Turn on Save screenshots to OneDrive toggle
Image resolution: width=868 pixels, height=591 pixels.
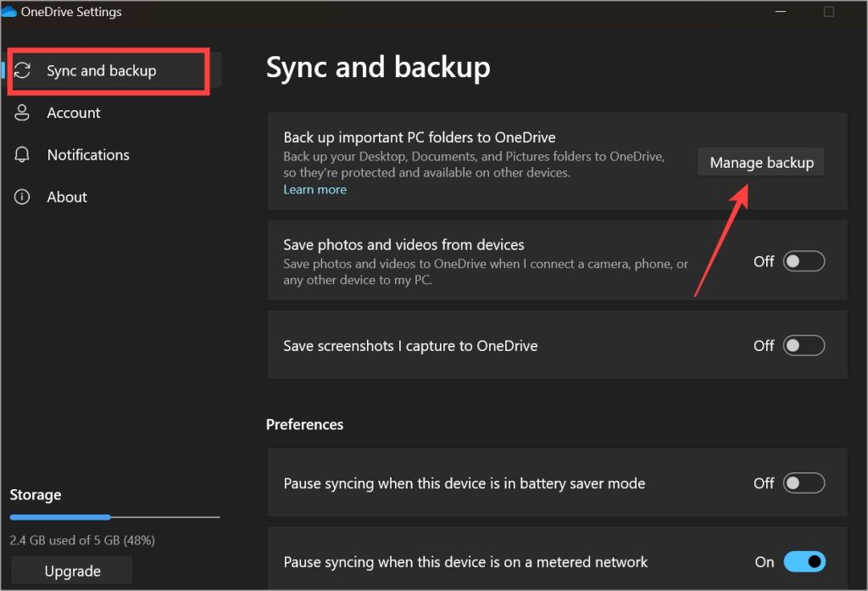[x=804, y=345]
